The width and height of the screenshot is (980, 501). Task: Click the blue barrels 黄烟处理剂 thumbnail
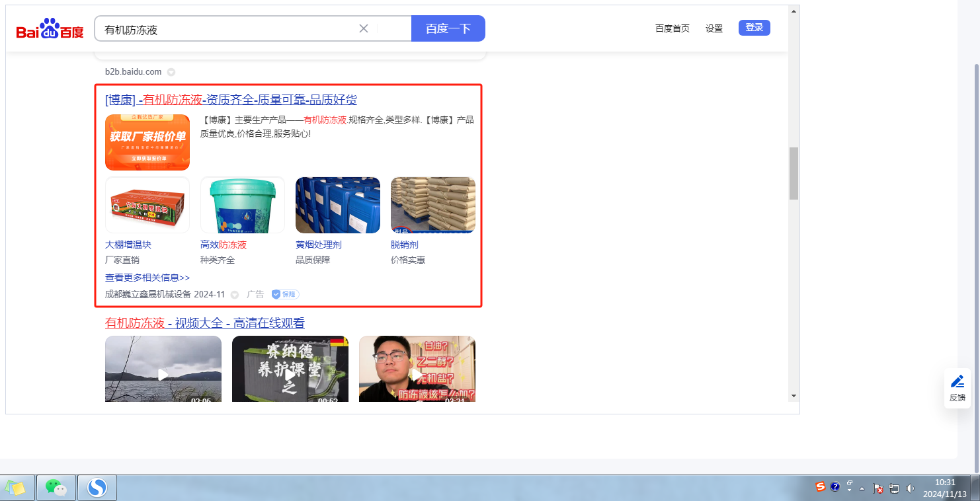click(x=338, y=205)
